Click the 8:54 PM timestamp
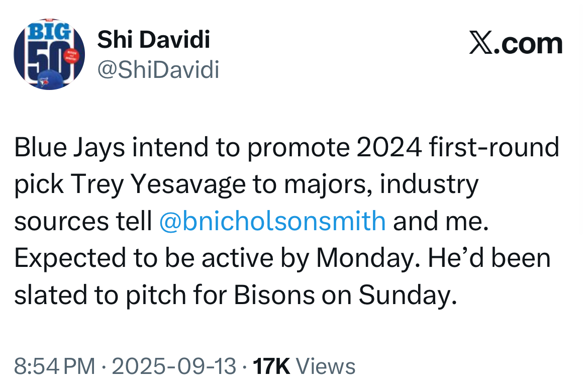 [x=55, y=366]
